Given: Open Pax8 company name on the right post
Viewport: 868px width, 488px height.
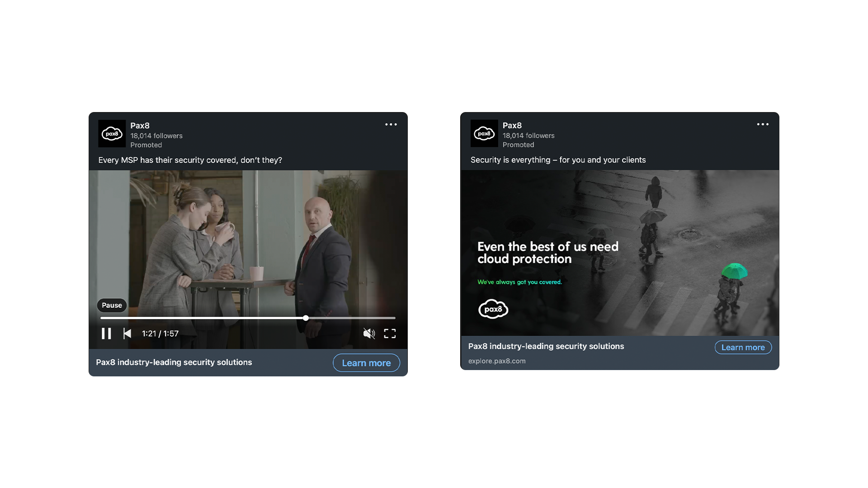Looking at the screenshot, I should [x=512, y=126].
